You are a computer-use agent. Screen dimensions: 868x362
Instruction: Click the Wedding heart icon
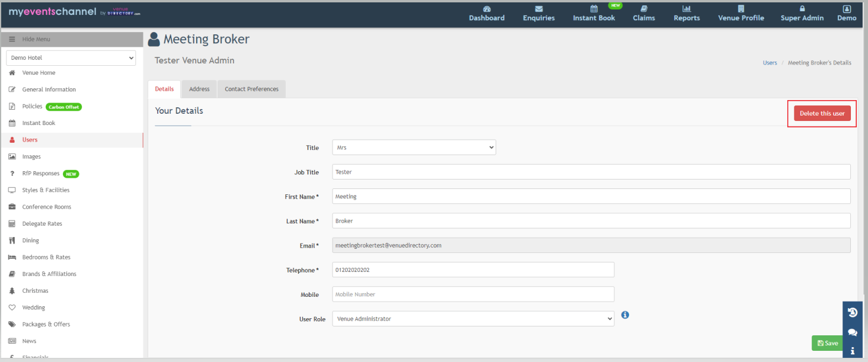(x=12, y=307)
